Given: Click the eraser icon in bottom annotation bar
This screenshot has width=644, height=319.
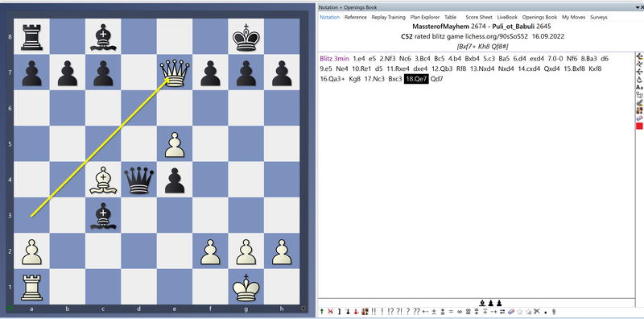Looking at the screenshot, I should [x=511, y=312].
